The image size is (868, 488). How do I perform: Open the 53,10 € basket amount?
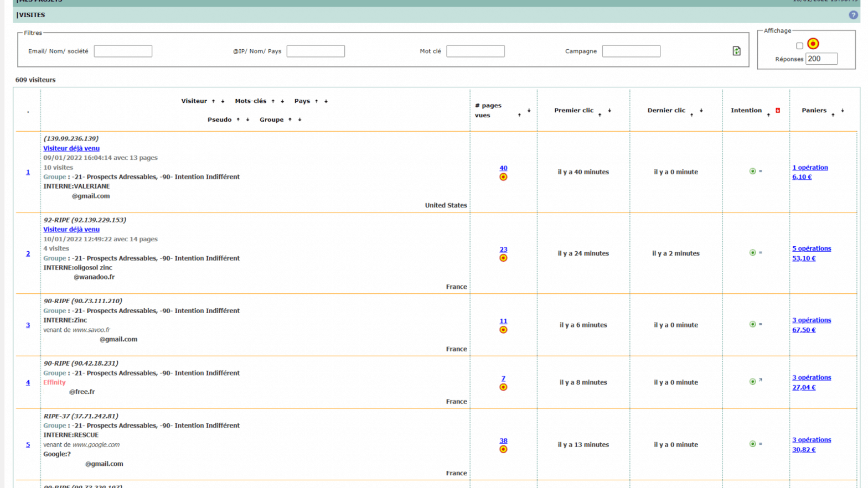(x=804, y=258)
